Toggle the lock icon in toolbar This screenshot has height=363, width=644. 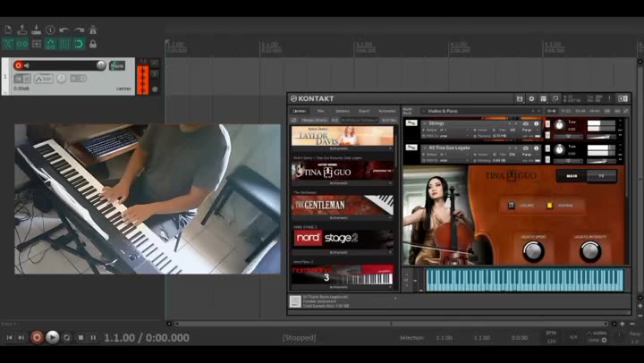(x=93, y=44)
